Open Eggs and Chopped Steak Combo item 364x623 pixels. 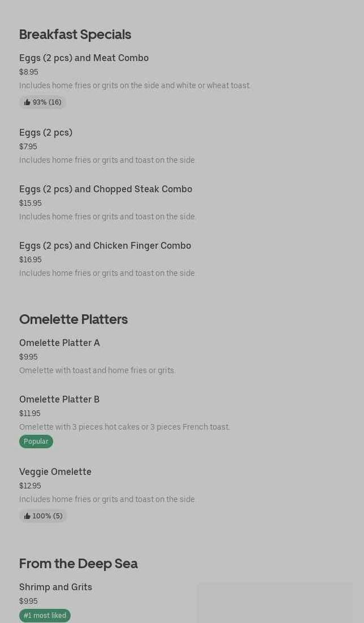(106, 189)
